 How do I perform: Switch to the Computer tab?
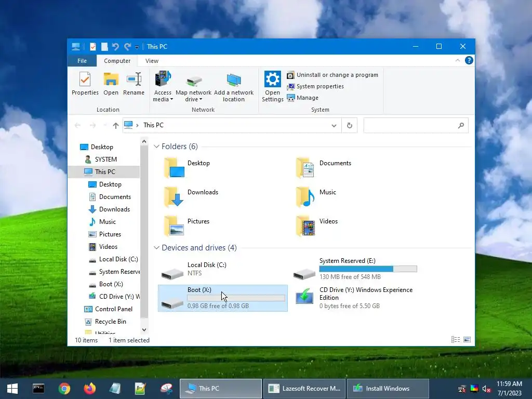click(x=117, y=61)
